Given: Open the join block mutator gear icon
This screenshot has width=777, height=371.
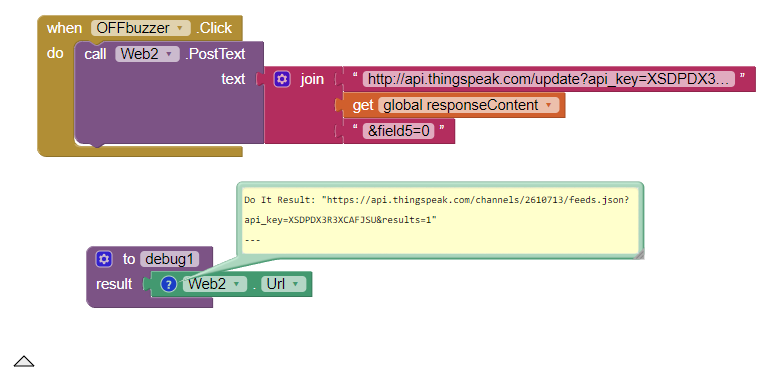Looking at the screenshot, I should pos(282,79).
